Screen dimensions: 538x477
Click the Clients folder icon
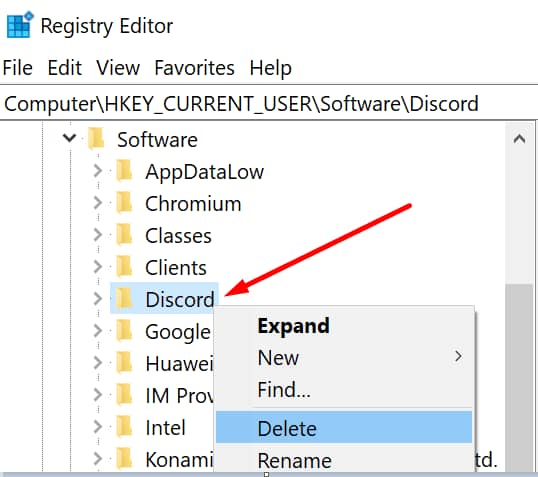pyautogui.click(x=124, y=267)
